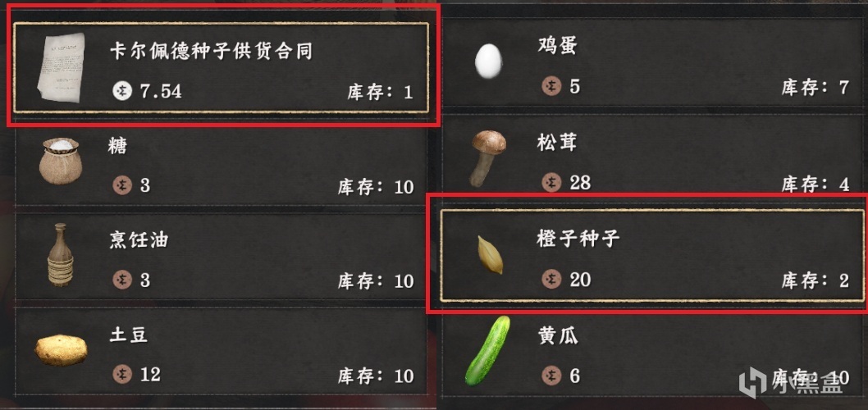Click the coin icon beside price 7.54

(121, 91)
